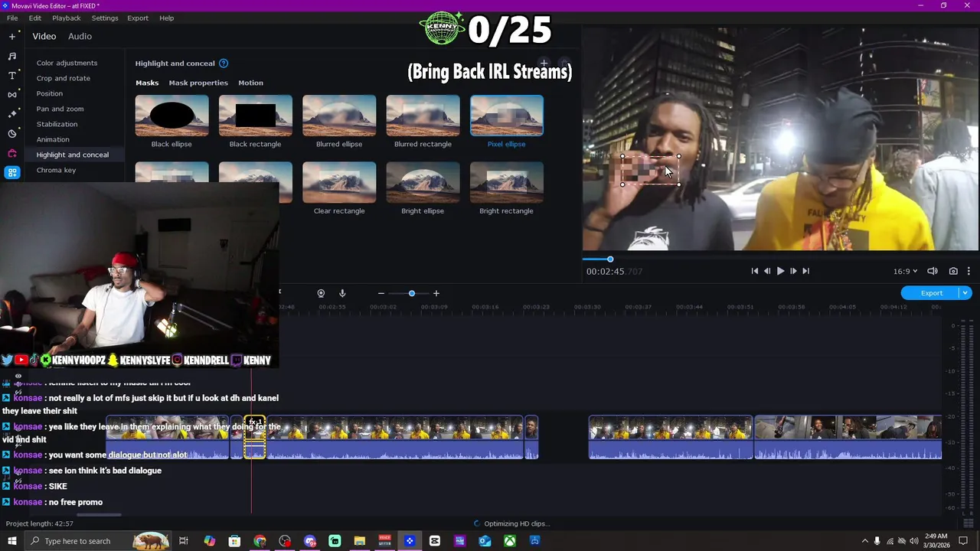
Task: Open the Effects sparkle panel icon
Action: click(12, 113)
